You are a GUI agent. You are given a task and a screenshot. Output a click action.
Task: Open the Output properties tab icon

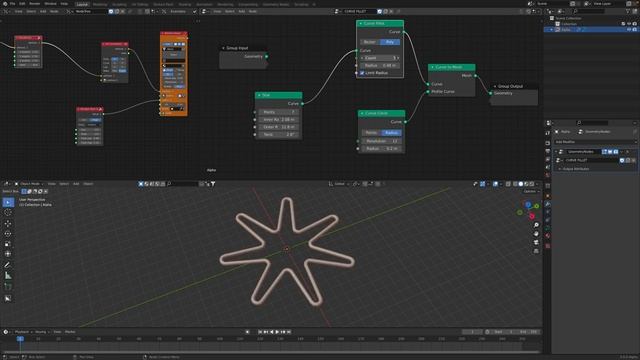(548, 151)
